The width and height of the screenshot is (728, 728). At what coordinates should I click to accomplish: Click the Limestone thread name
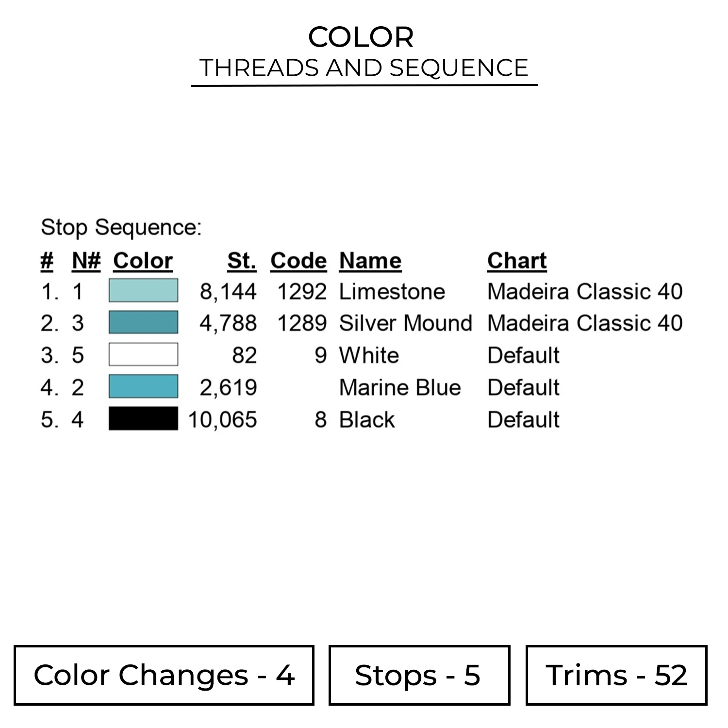click(x=392, y=292)
